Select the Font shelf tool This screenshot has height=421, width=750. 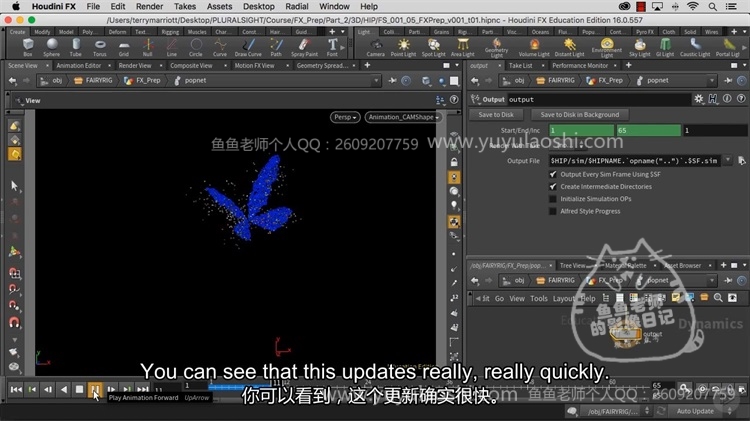tap(332, 47)
